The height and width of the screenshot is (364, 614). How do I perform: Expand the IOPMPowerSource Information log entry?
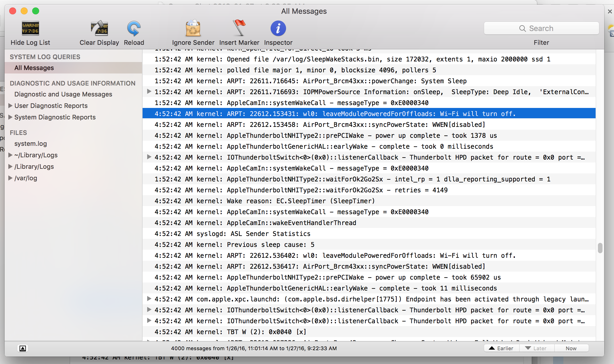[x=149, y=92]
